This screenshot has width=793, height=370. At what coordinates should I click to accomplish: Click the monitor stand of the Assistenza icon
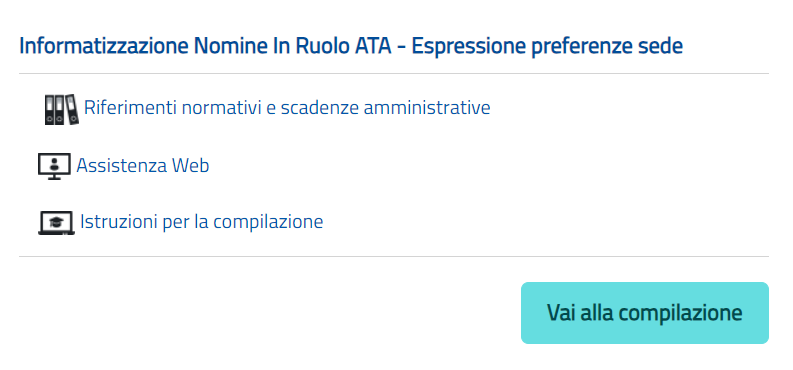coord(55,177)
